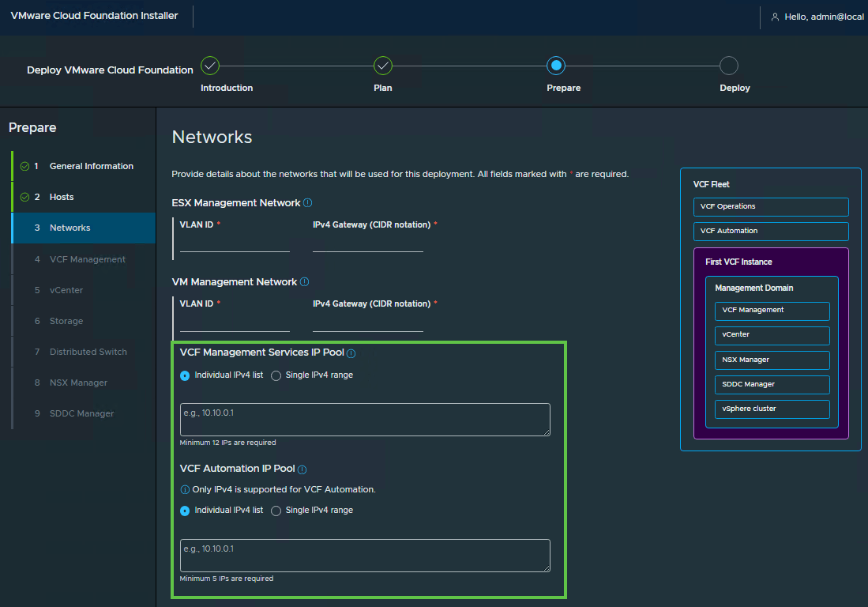The image size is (868, 607).
Task: Click the Prepare step active circle
Action: (556, 66)
